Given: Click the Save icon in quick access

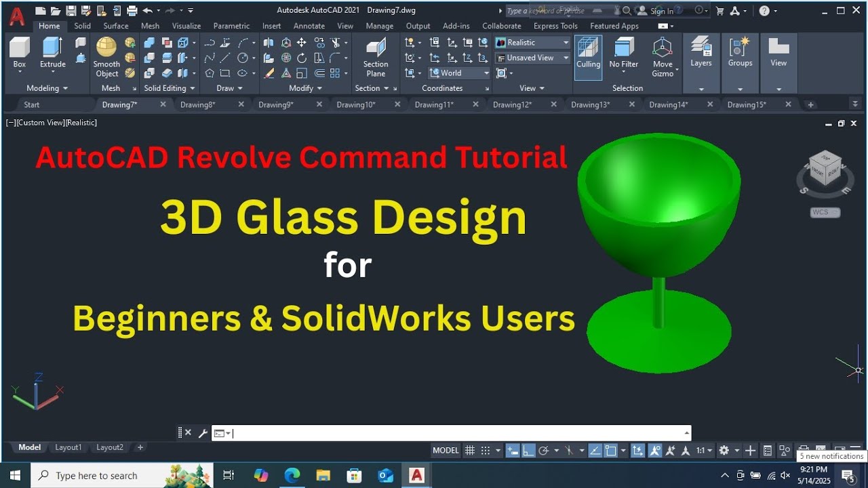Looking at the screenshot, I should (71, 10).
